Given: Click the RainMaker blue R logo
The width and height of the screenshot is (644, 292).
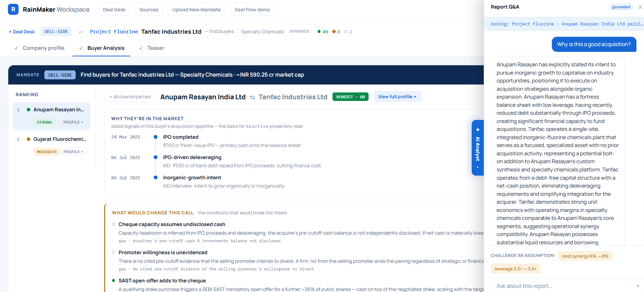Looking at the screenshot, I should 13,9.
